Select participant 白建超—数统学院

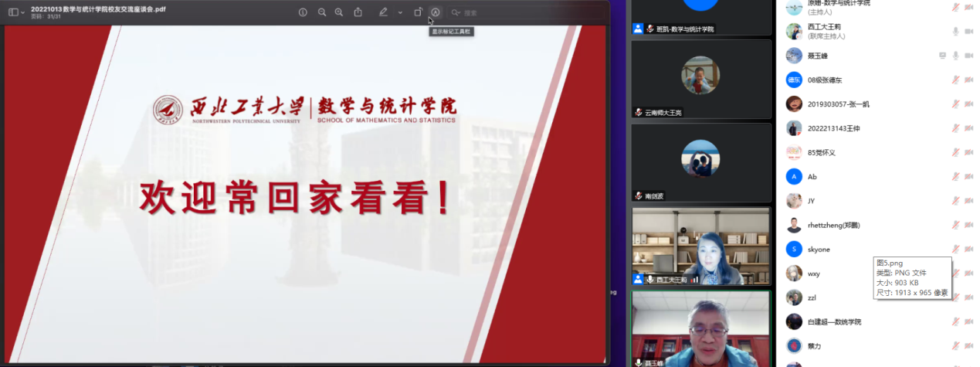(878, 321)
